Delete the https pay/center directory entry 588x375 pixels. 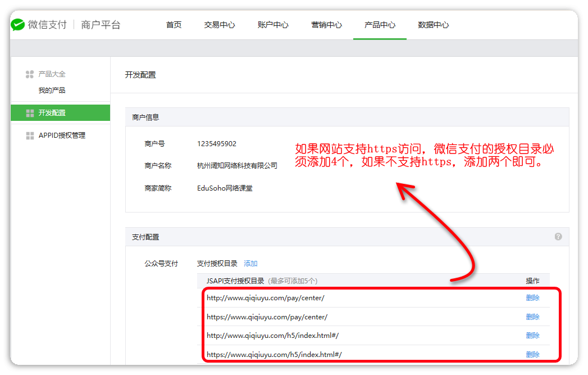coord(532,317)
